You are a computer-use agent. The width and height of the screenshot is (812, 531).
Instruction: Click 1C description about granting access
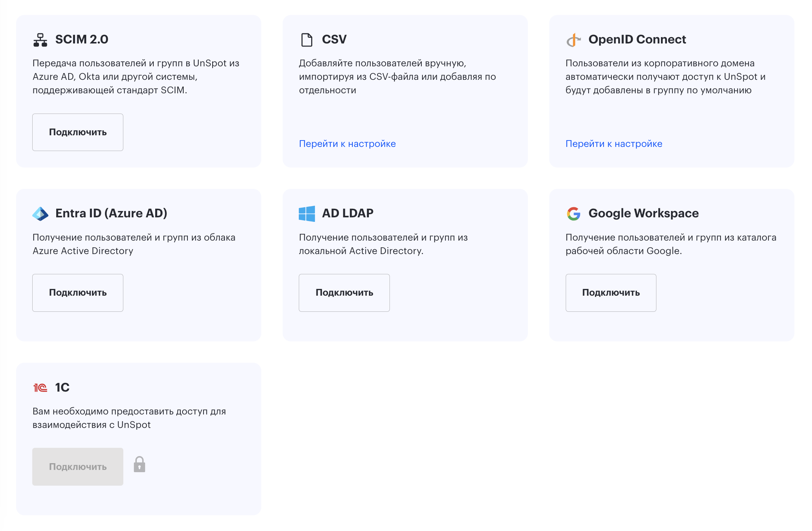tap(129, 418)
